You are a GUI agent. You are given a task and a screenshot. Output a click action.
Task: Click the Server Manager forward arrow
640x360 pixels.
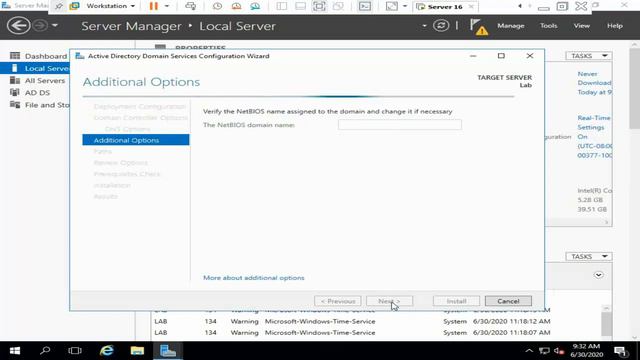click(x=40, y=26)
